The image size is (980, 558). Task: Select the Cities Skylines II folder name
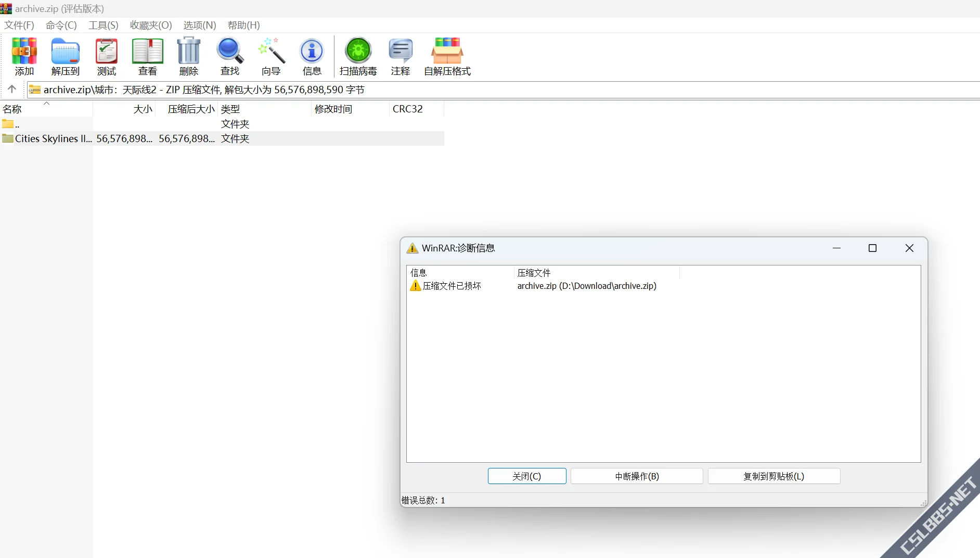(54, 138)
